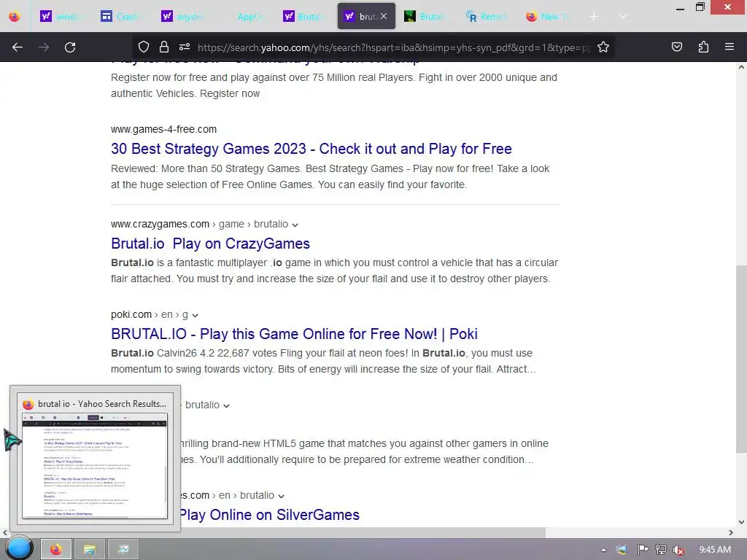Click the network status tray icon
The height and width of the screenshot is (560, 747).
click(661, 550)
